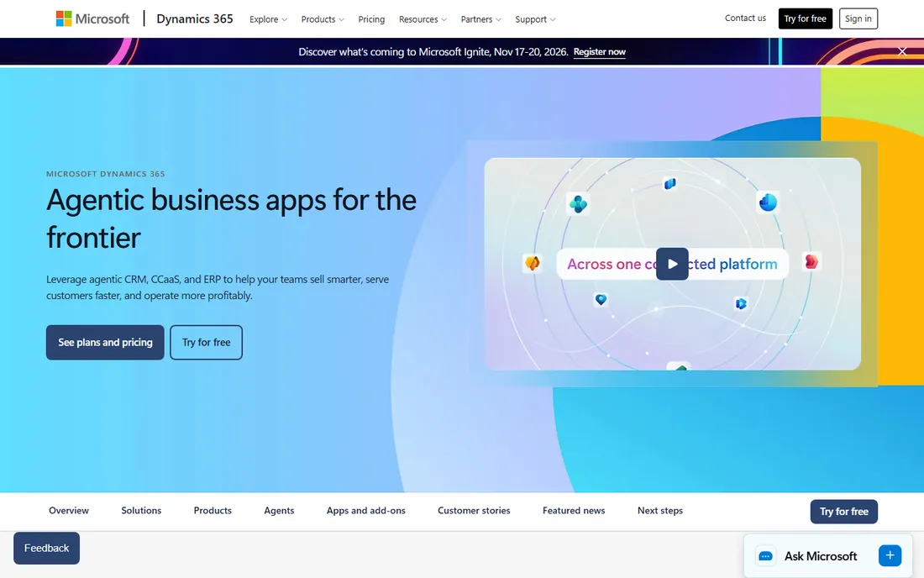Expand the Support menu

click(x=535, y=19)
